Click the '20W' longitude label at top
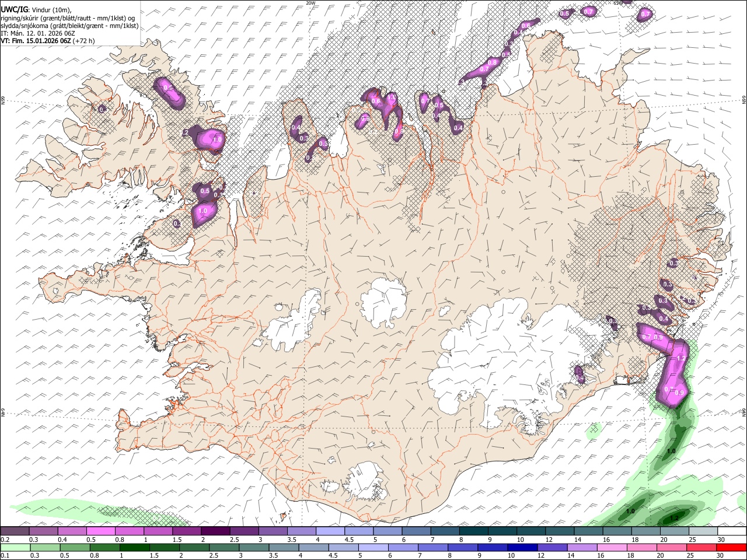The image size is (747, 560). click(x=310, y=3)
